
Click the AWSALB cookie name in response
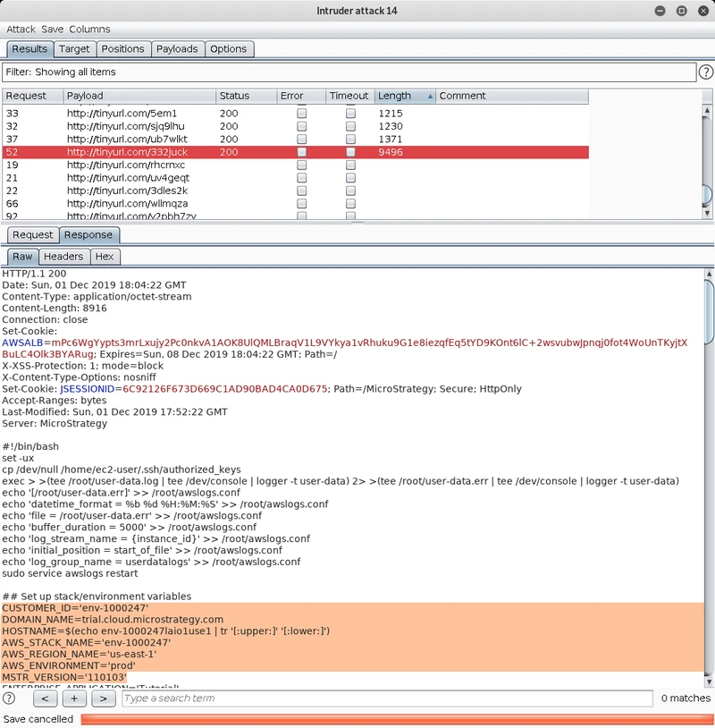(22, 343)
